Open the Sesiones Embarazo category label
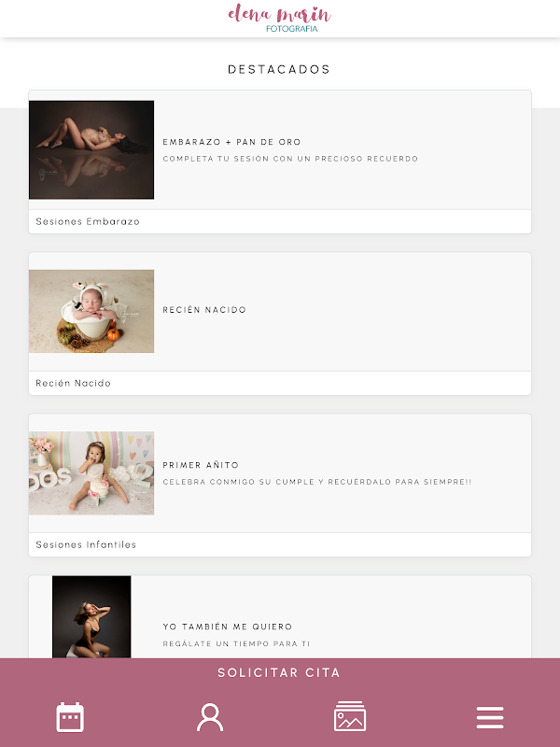Image resolution: width=560 pixels, height=747 pixels. pos(88,221)
